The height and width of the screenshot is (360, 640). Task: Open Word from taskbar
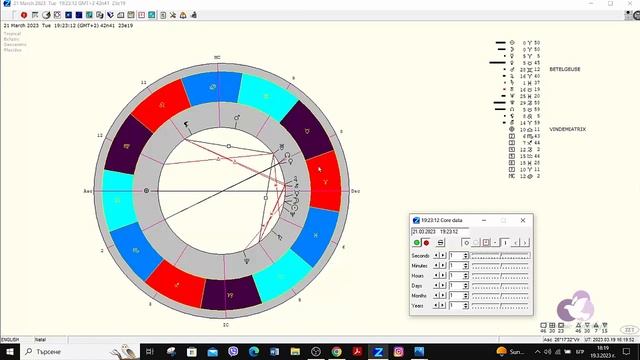tap(274, 351)
